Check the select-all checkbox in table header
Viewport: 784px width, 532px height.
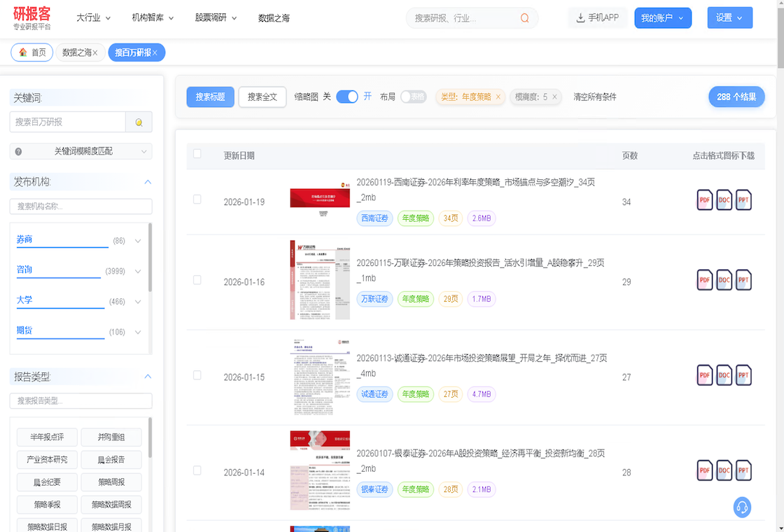pyautogui.click(x=197, y=154)
